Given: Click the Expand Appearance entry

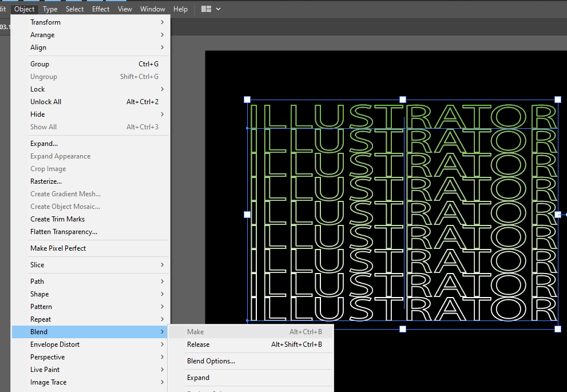Looking at the screenshot, I should (90, 156).
